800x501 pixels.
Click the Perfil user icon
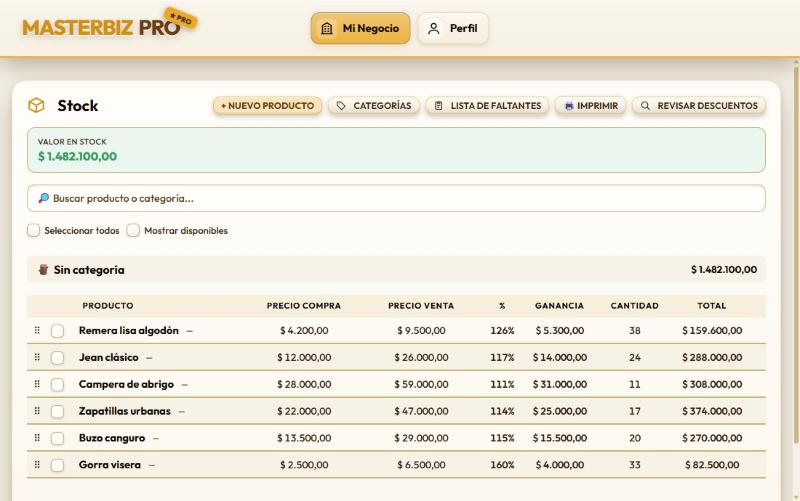[x=434, y=29]
